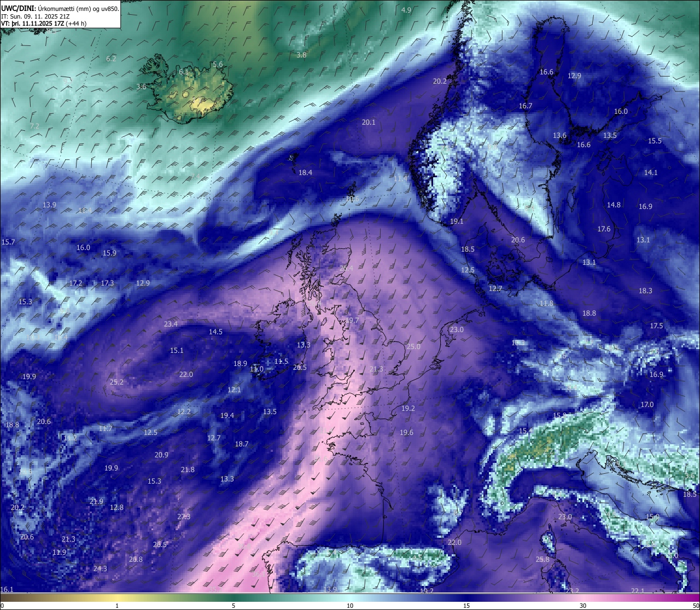Select the 18.3 value on the right side

tap(645, 291)
